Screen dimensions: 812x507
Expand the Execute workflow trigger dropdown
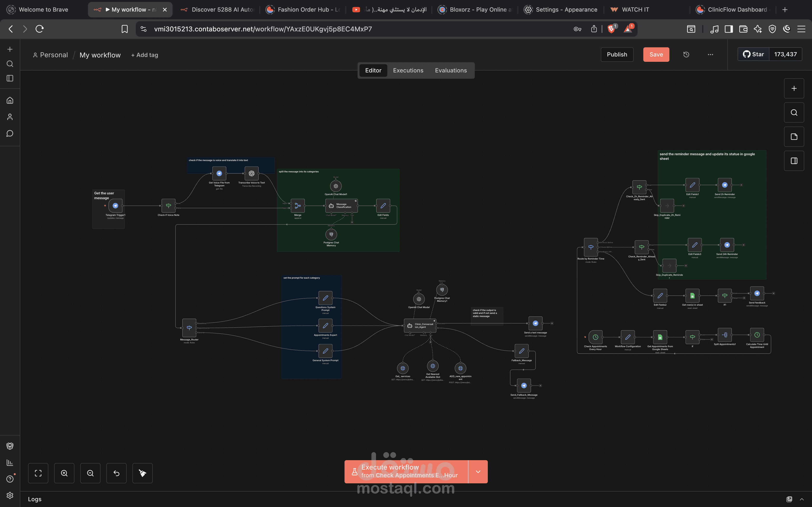(x=478, y=472)
